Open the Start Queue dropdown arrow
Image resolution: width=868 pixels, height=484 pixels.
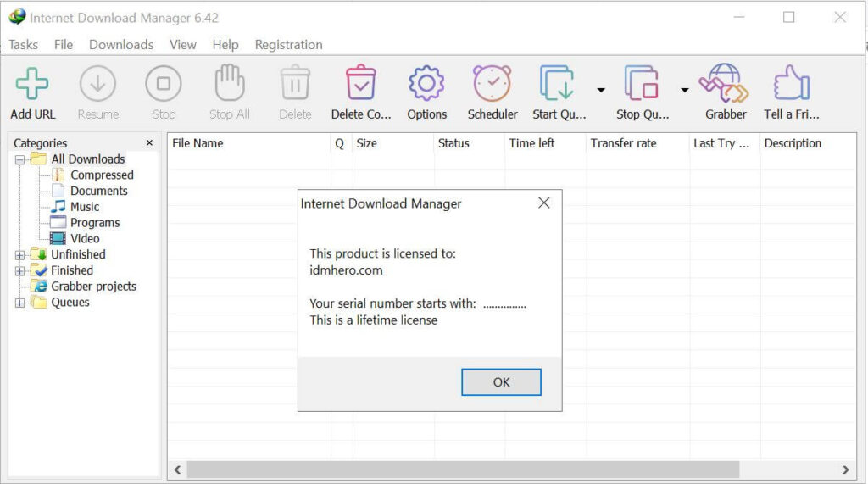pos(601,90)
